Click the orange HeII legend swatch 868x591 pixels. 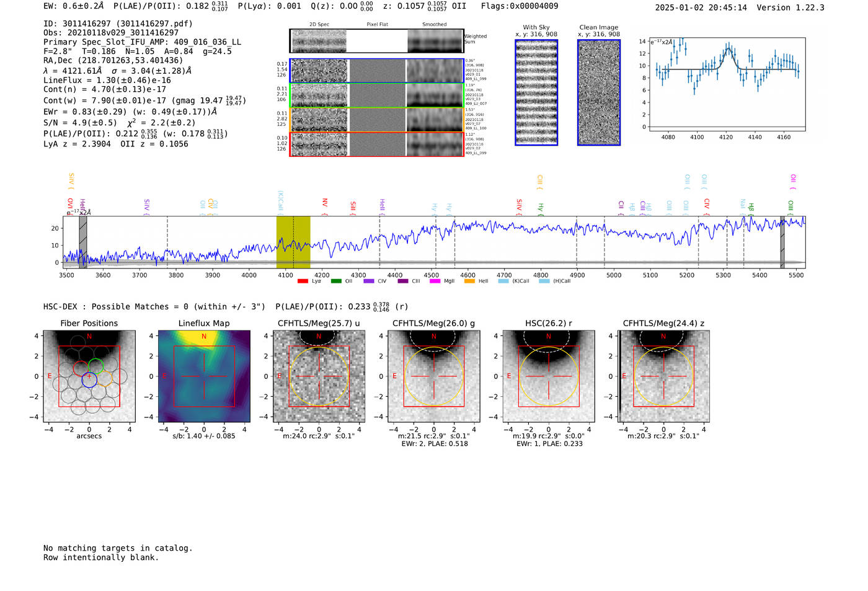click(469, 281)
